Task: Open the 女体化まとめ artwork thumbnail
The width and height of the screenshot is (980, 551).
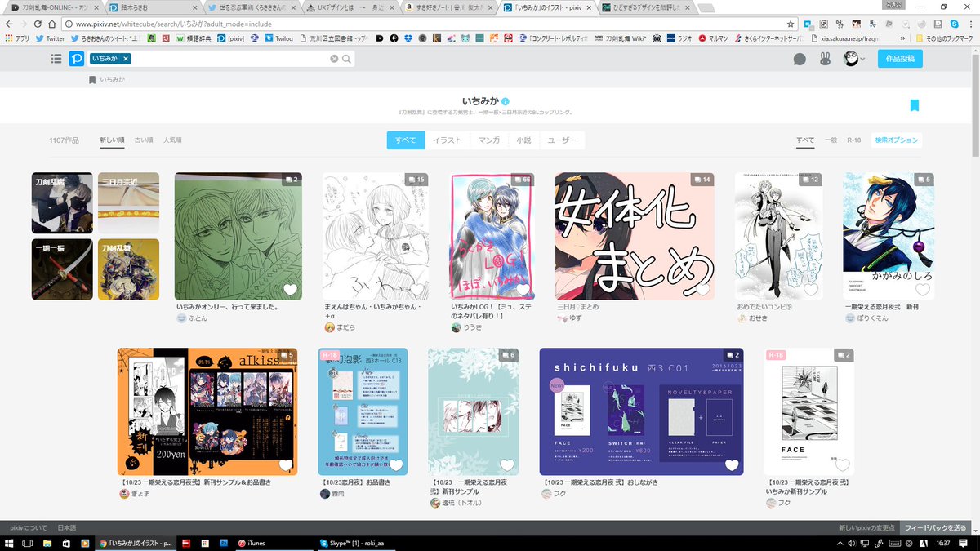Action: pos(635,236)
